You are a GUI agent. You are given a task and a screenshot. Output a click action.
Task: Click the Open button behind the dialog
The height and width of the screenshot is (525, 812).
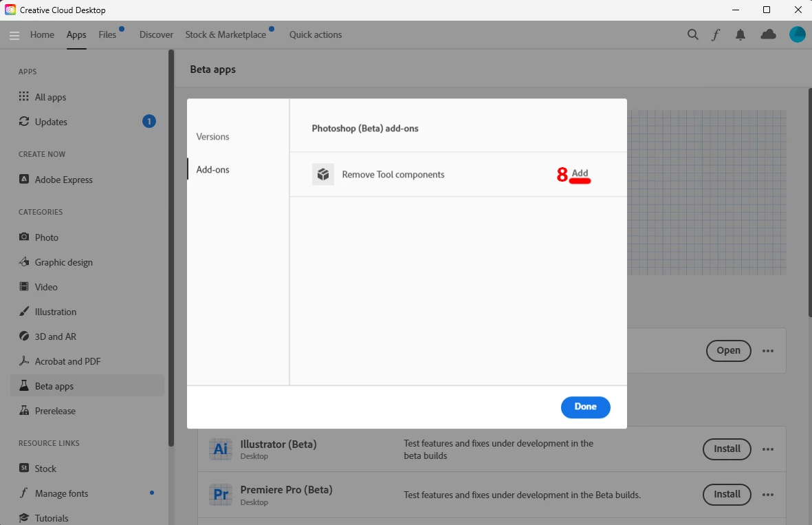tap(728, 351)
